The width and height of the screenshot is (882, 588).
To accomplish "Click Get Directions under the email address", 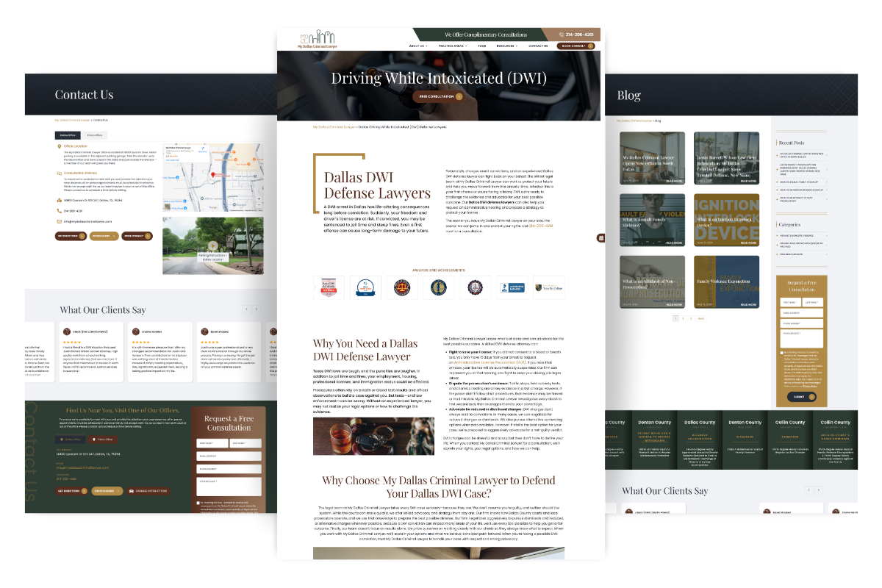I will click(x=71, y=236).
